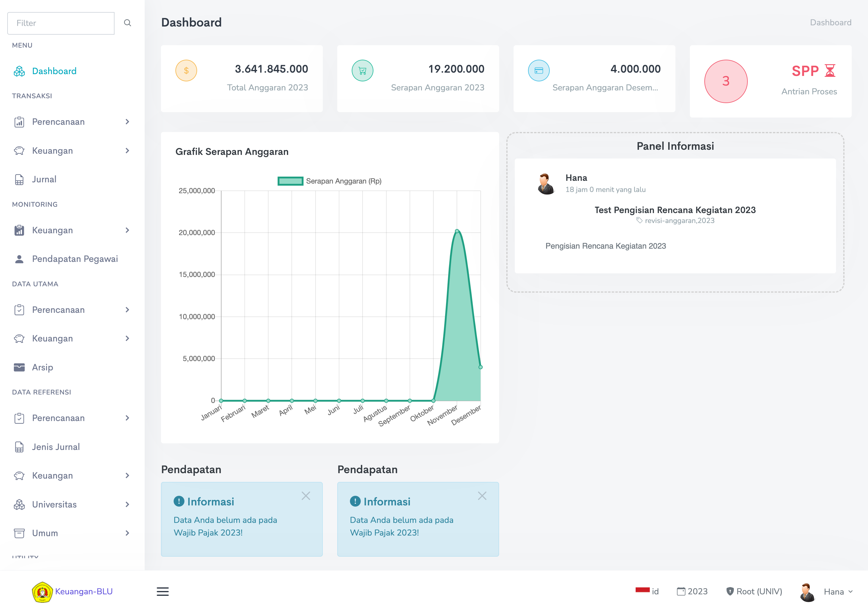Click the Indonesian flag language icon

[642, 590]
